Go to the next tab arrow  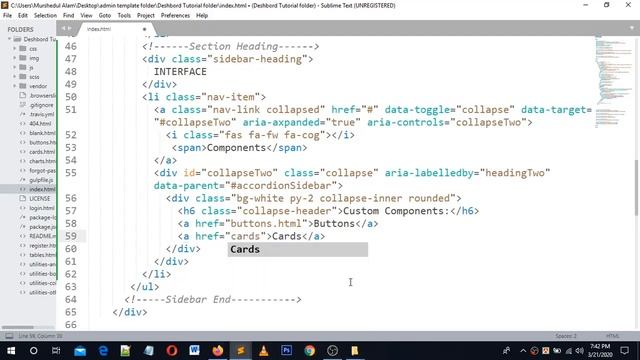click(70, 28)
